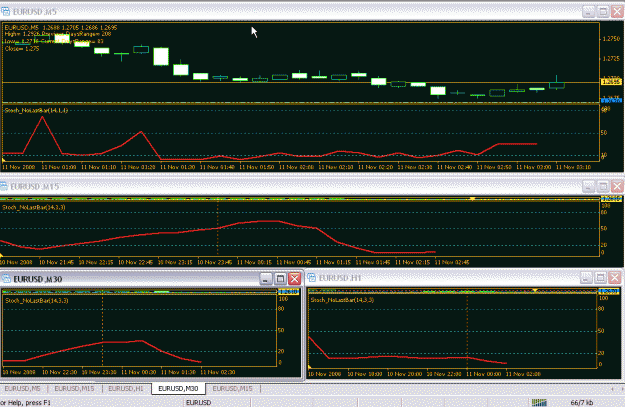Click the '11 Nov 01:00' time label in M5 window
Screen dimensions: 625x407
tap(59, 167)
